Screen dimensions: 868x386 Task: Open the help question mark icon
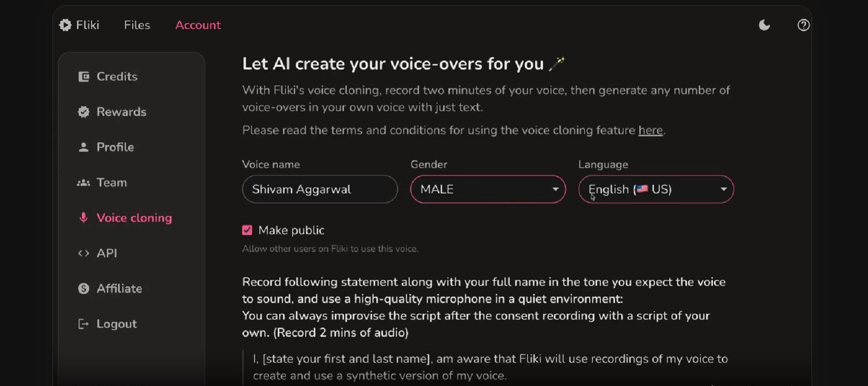click(x=803, y=25)
